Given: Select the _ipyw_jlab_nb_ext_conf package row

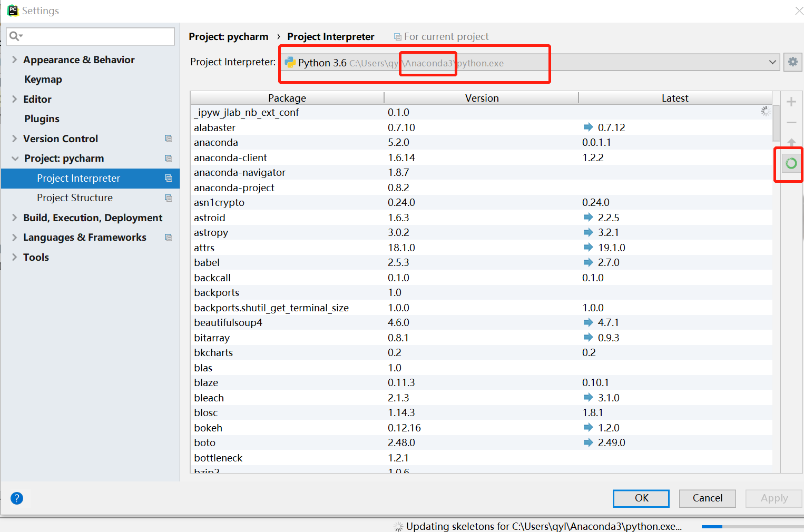Looking at the screenshot, I should (481, 112).
